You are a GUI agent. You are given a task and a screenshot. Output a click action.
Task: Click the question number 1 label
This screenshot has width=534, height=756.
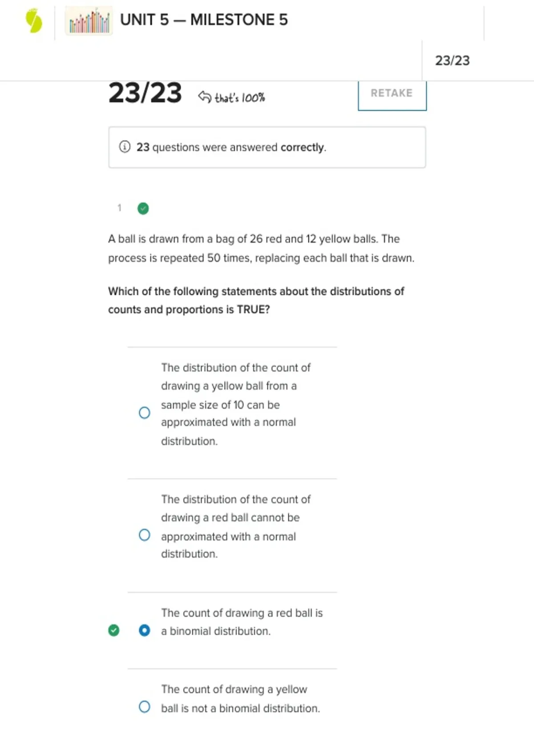tap(119, 208)
